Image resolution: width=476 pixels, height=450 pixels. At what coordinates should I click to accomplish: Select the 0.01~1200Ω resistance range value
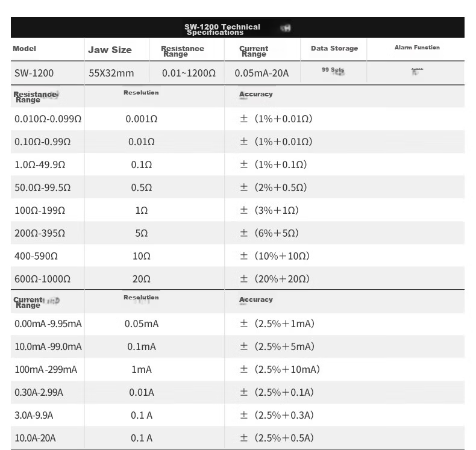click(189, 73)
